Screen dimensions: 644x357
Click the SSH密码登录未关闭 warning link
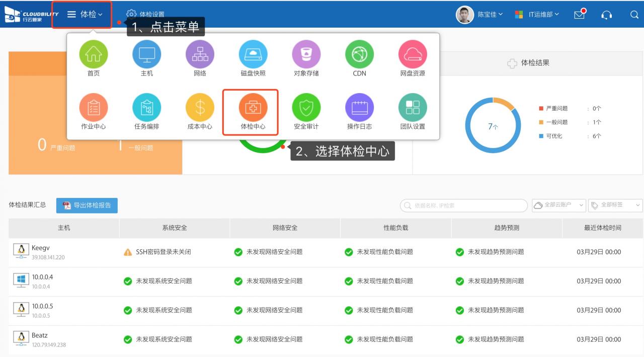(x=163, y=252)
